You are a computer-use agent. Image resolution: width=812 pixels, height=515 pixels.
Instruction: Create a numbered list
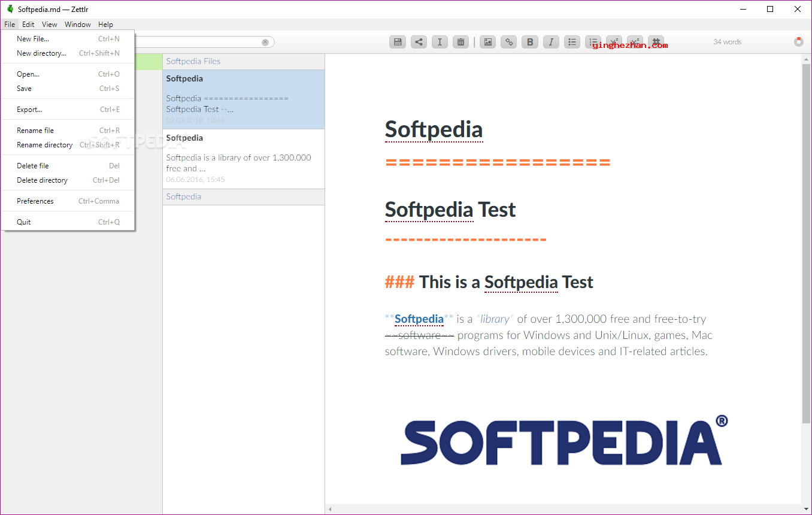(593, 42)
